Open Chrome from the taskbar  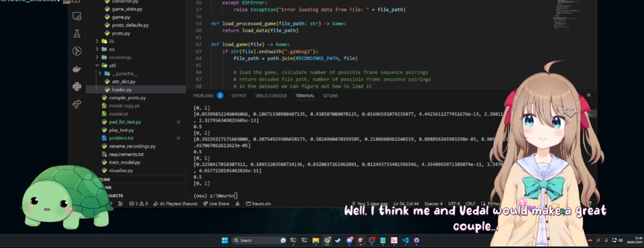click(x=327, y=240)
